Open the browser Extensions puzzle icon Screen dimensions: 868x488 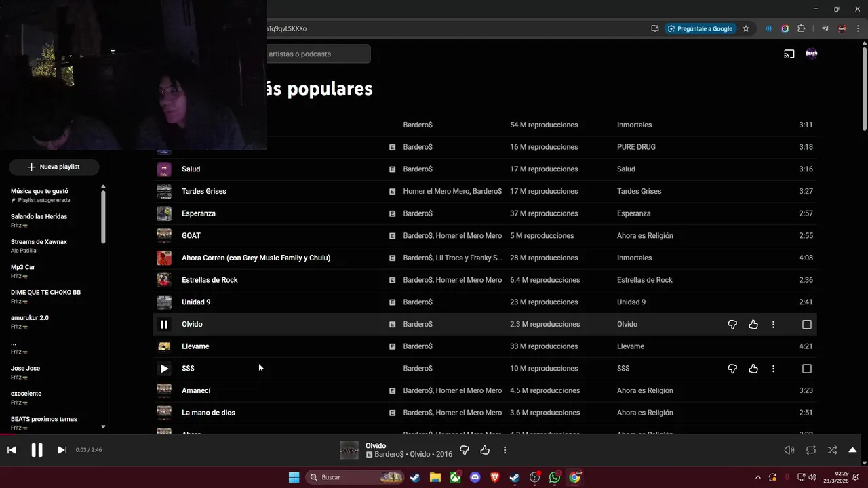(802, 28)
